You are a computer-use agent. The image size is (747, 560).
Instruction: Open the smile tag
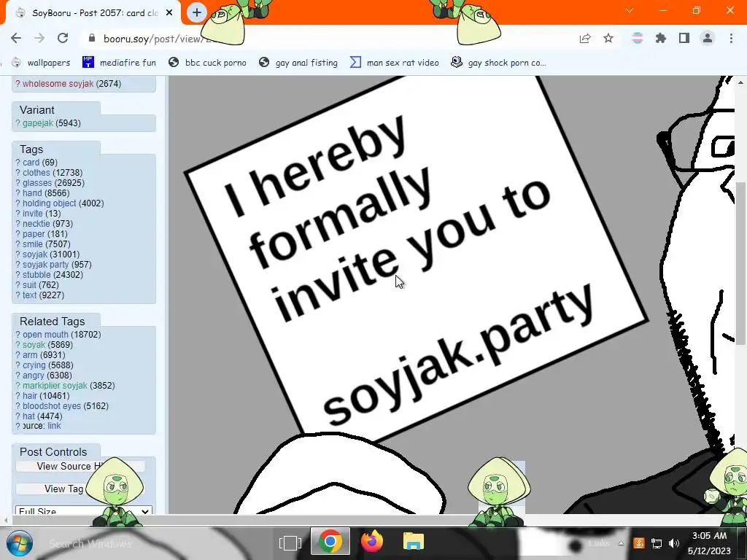[32, 244]
